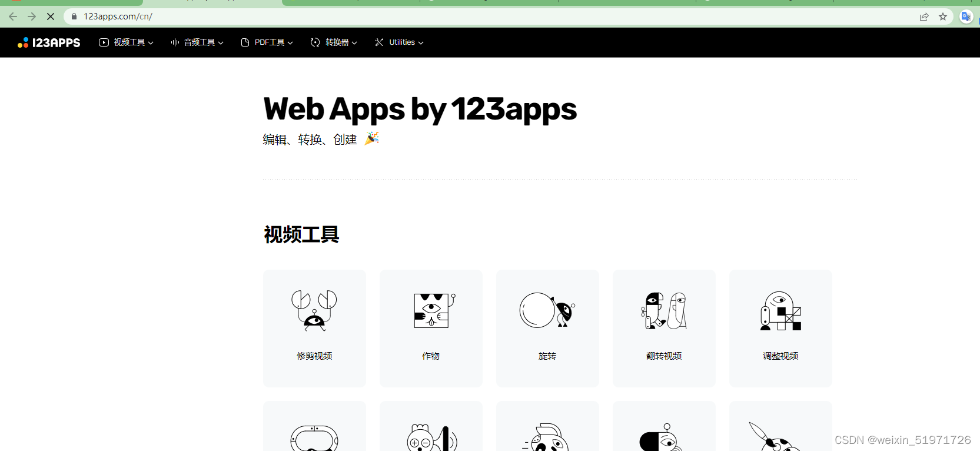Click the tools icon beside Utilities
The height and width of the screenshot is (451, 980).
click(x=379, y=42)
